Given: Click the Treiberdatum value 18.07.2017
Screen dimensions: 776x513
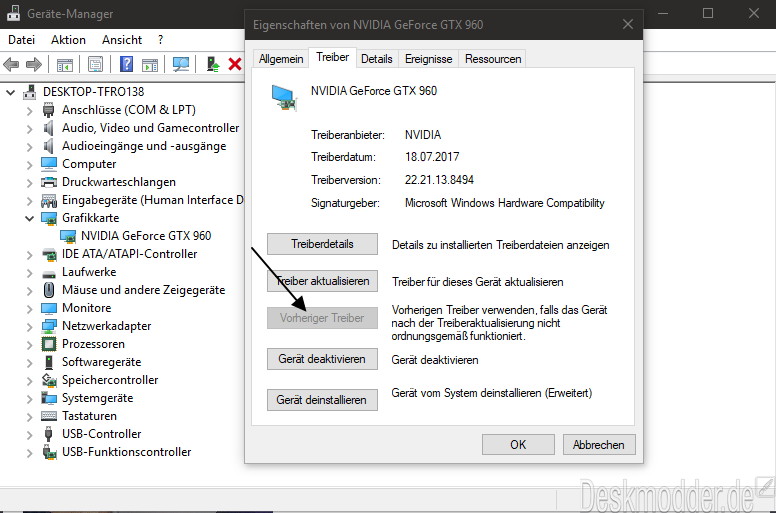Looking at the screenshot, I should coord(432,157).
